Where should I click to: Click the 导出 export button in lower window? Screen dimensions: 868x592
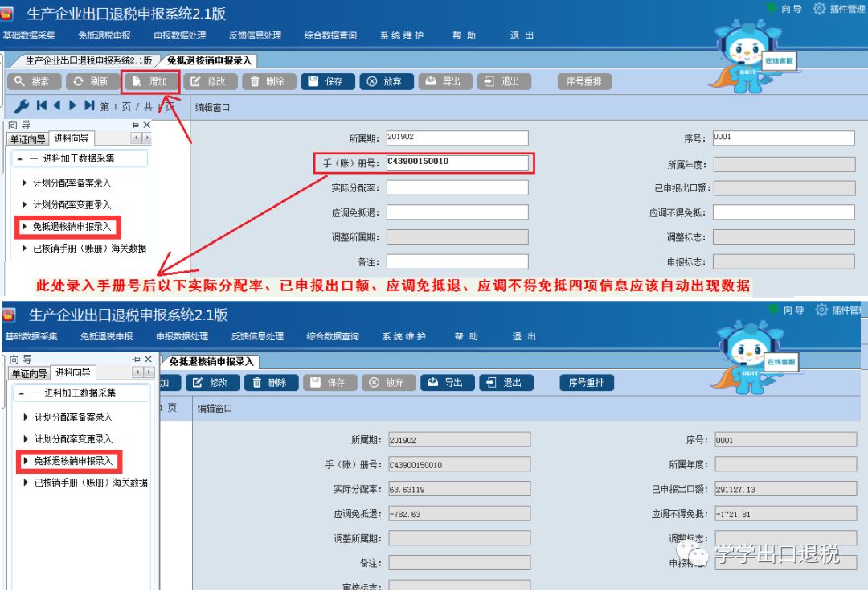click(448, 383)
